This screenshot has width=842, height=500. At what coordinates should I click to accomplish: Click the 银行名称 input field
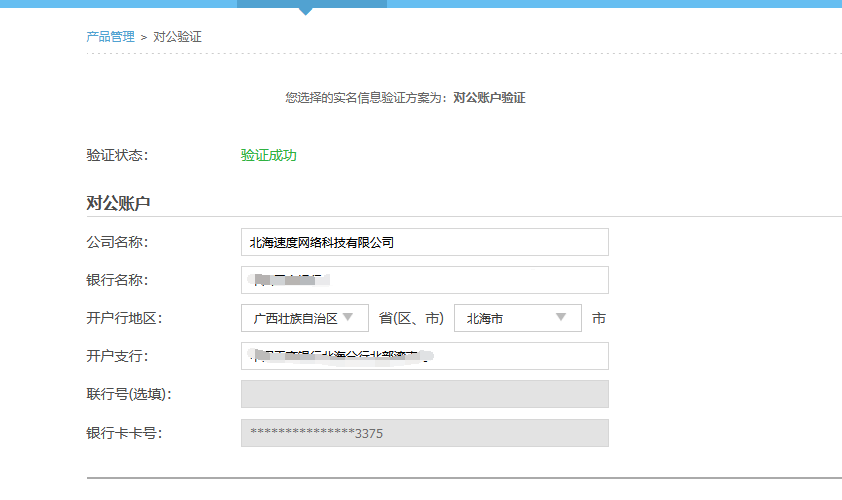425,280
